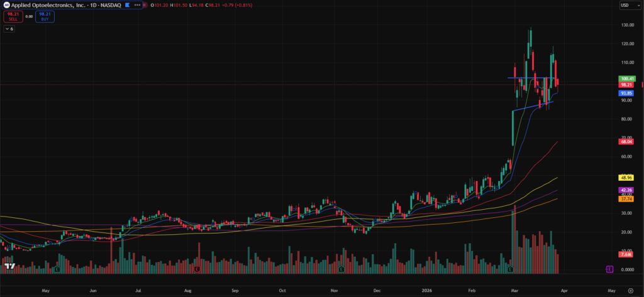Click the earnings E marker near May

[x=57, y=269]
